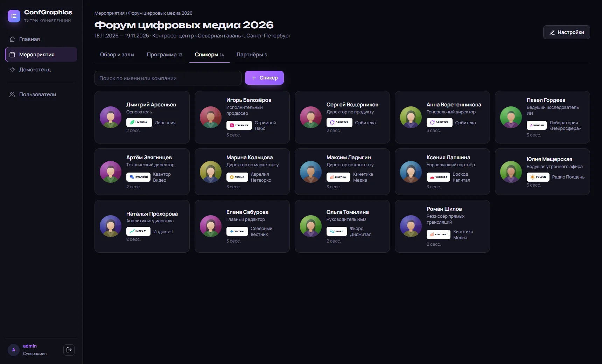602x364 pixels.
Task: Click the Polden logo badge
Action: point(538,177)
